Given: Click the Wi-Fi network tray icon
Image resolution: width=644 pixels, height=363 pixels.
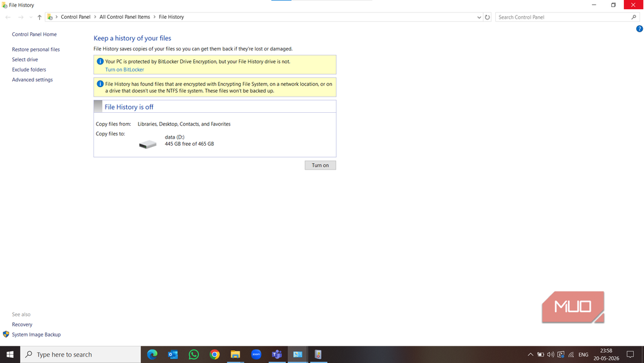Looking at the screenshot, I should click(571, 355).
